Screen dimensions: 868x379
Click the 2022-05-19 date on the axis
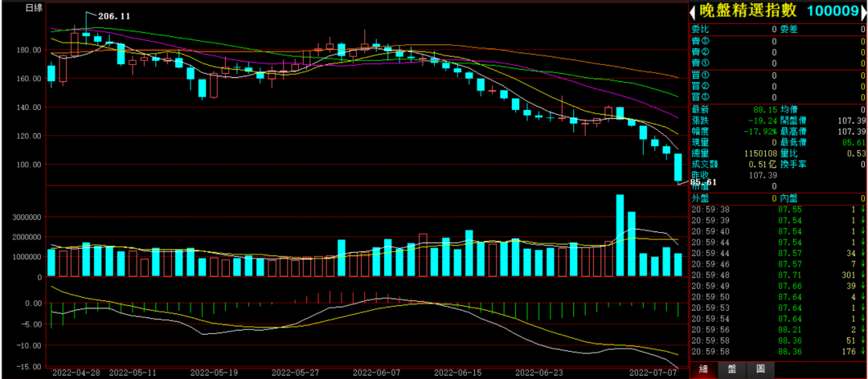(214, 373)
